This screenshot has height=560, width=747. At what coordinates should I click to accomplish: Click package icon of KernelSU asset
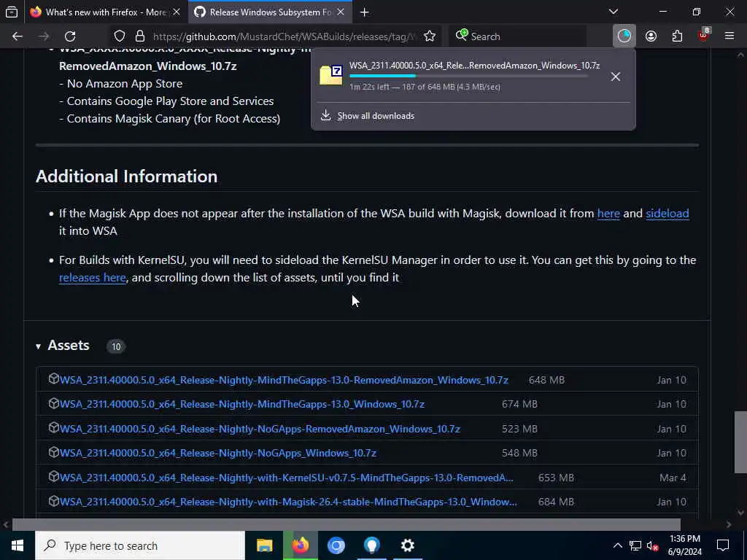[x=53, y=476]
